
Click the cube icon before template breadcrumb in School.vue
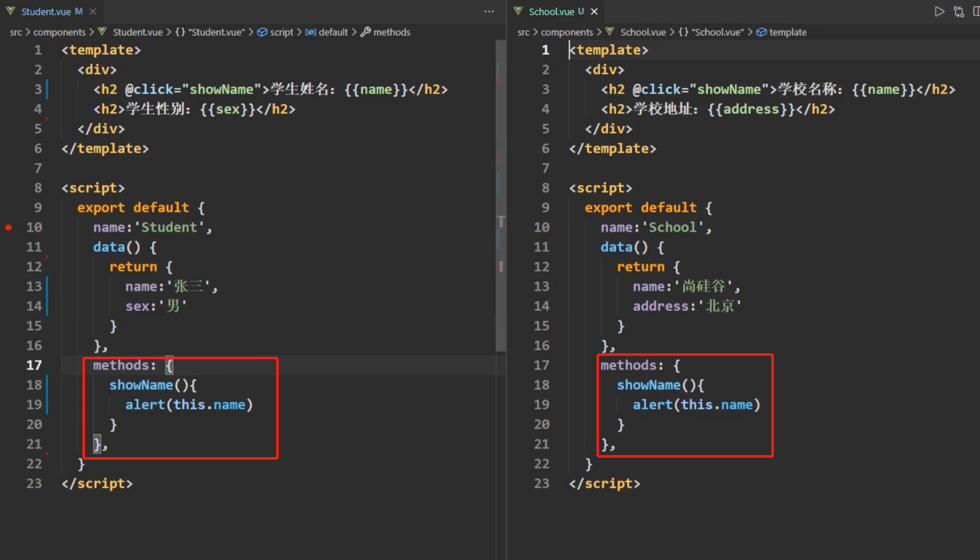(x=761, y=32)
